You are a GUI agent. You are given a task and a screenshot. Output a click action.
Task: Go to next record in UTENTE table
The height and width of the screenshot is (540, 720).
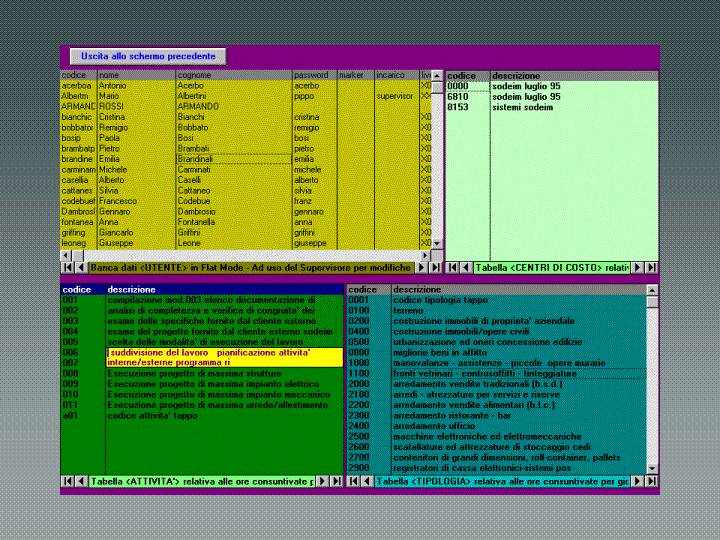[422, 268]
